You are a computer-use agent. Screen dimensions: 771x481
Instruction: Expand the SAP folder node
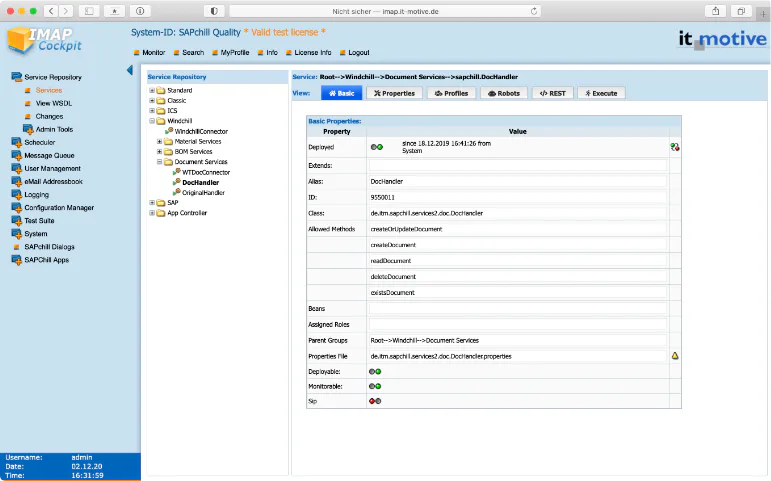pos(152,203)
